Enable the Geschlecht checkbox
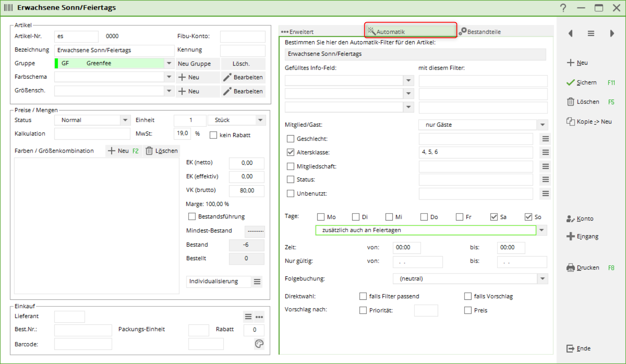 [x=290, y=139]
